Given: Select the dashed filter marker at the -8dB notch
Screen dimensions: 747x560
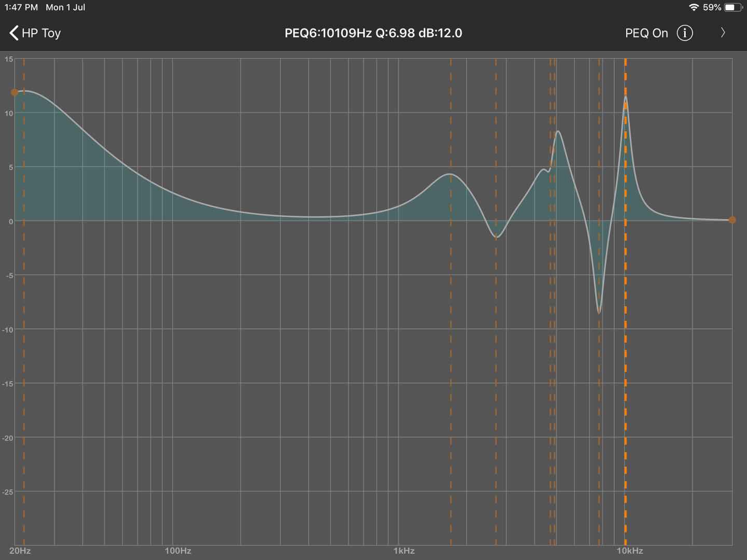Looking at the screenshot, I should (599, 301).
